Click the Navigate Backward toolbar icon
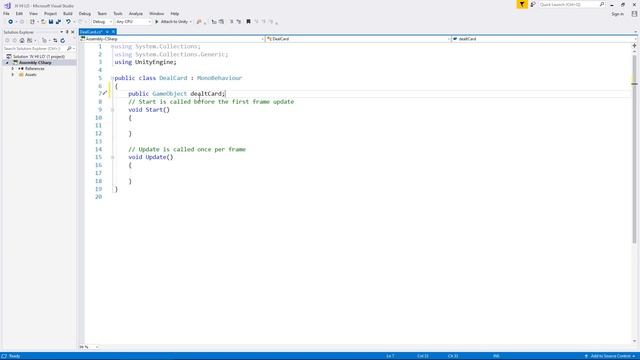This screenshot has width=640, height=360. pyautogui.click(x=10, y=22)
